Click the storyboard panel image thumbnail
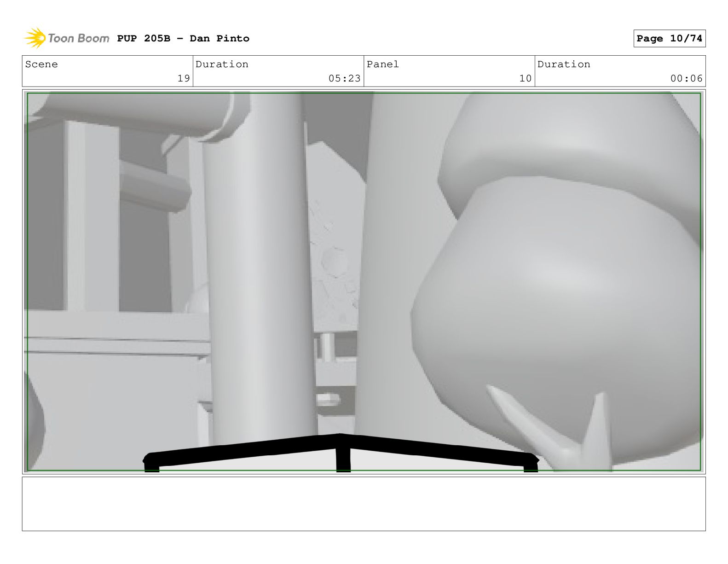The width and height of the screenshot is (728, 564). [x=364, y=282]
